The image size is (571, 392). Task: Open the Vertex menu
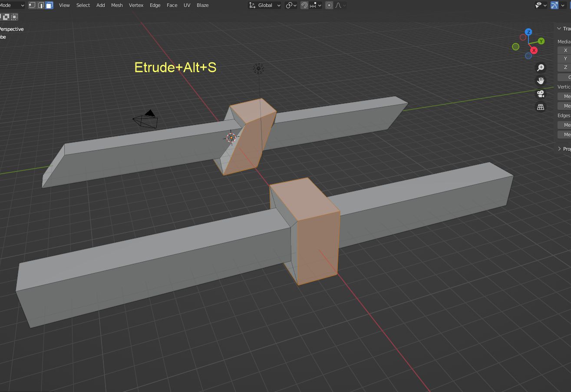(x=136, y=5)
